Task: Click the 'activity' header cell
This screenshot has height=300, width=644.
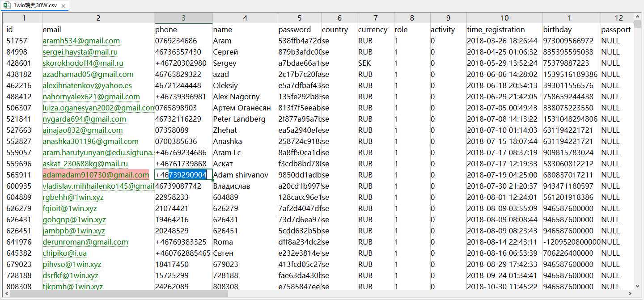Action: click(448, 30)
